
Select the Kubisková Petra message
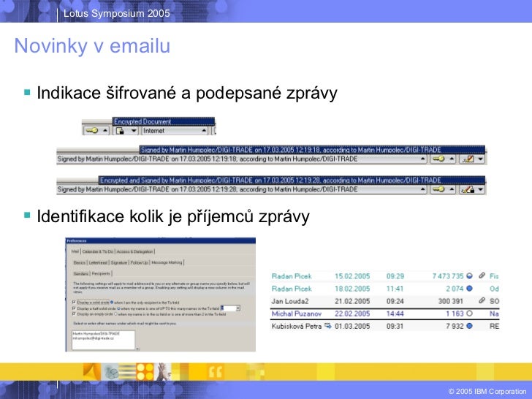385,327
